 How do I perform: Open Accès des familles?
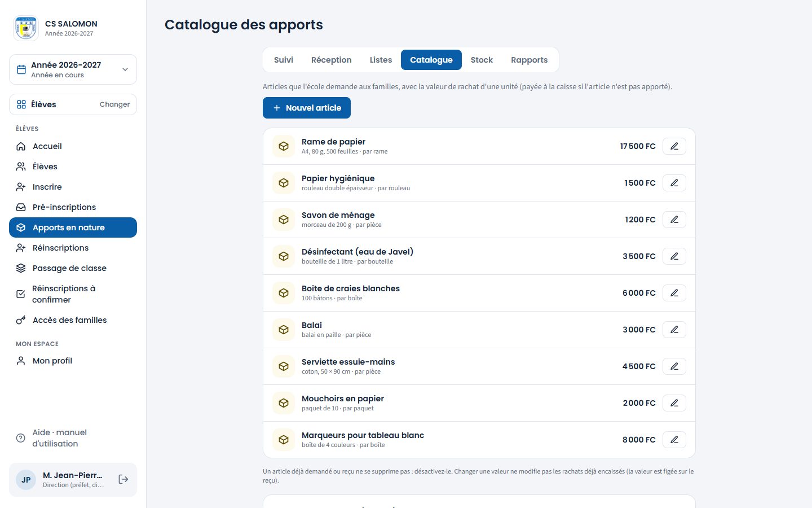coord(73,320)
